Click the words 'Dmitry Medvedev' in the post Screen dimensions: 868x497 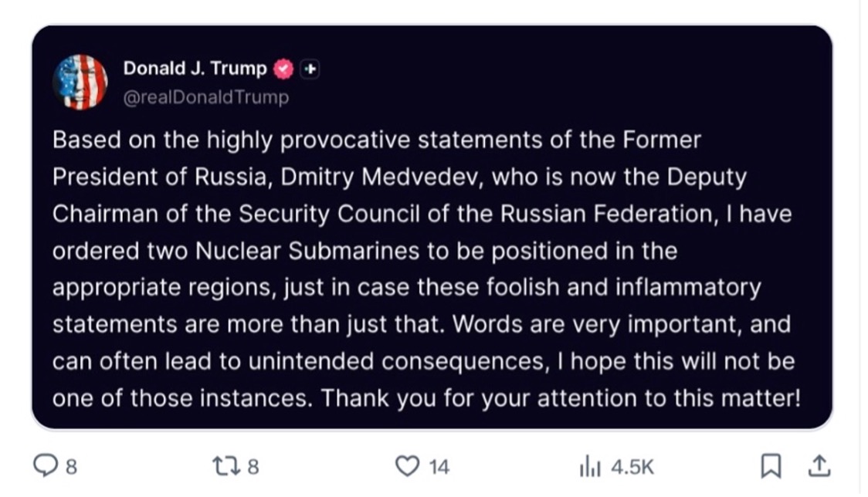coord(396,177)
